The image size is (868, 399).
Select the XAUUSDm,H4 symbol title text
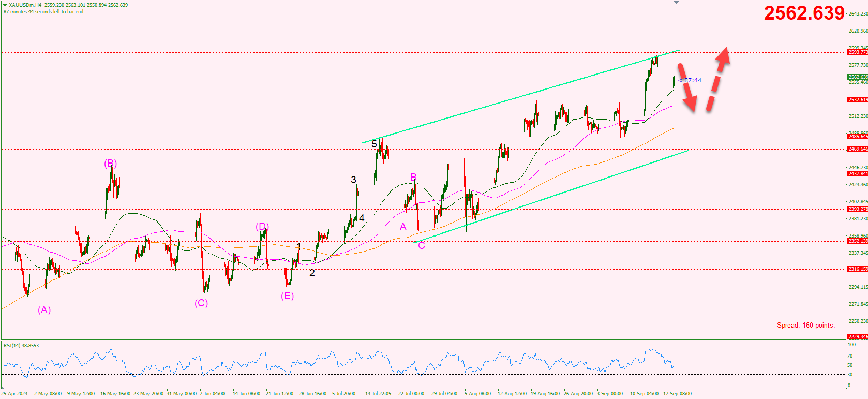point(25,5)
